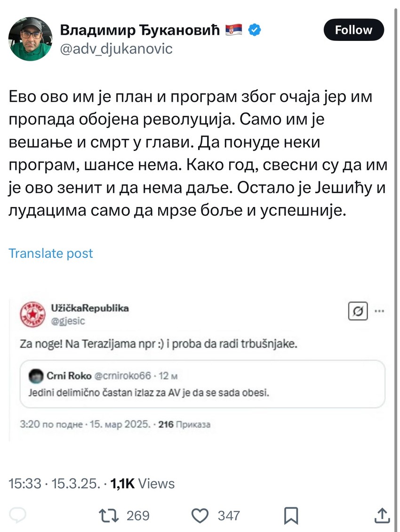
Task: Click the blue verified badge
Action: click(255, 31)
